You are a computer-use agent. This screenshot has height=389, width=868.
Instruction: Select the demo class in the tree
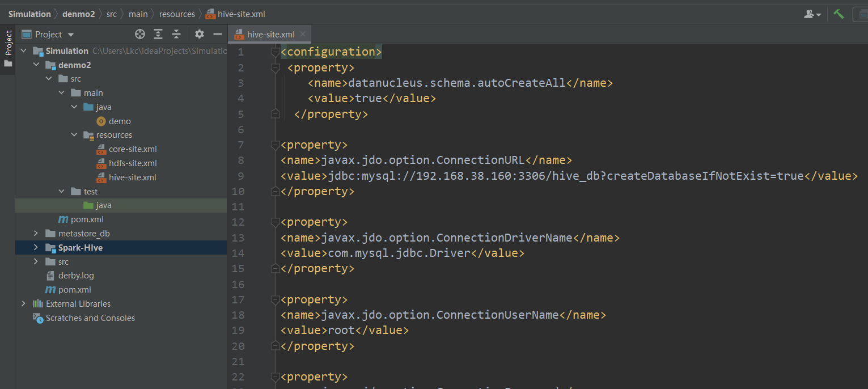tap(120, 121)
